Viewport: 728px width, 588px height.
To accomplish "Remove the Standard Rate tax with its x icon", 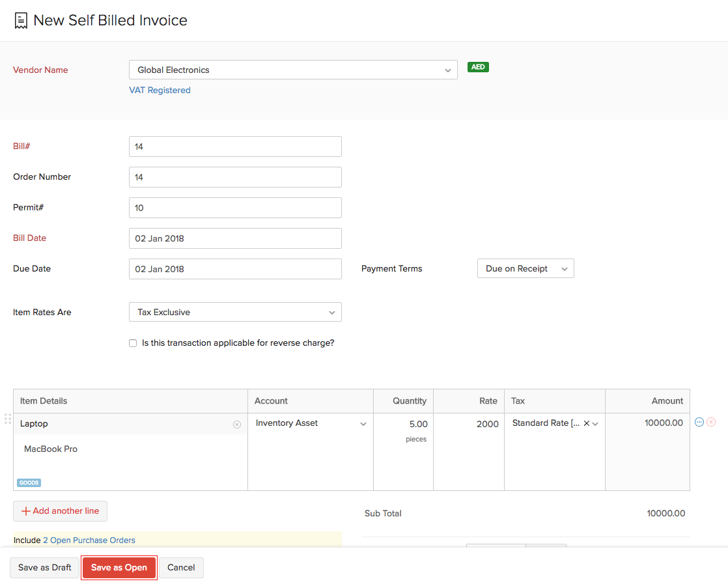I will (586, 423).
